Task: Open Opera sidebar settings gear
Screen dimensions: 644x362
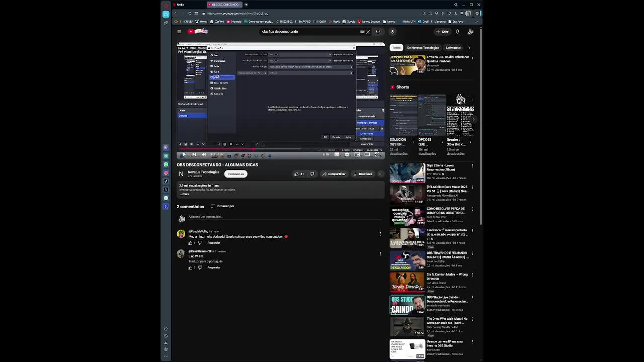Action: coord(166,349)
